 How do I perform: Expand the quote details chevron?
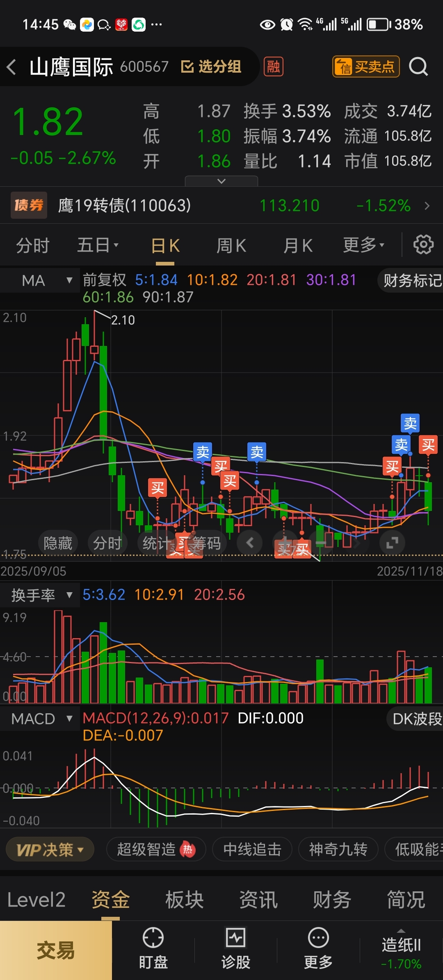[x=221, y=181]
